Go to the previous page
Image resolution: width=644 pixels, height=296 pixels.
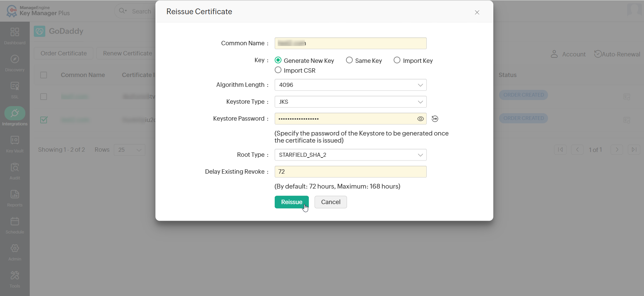(577, 150)
